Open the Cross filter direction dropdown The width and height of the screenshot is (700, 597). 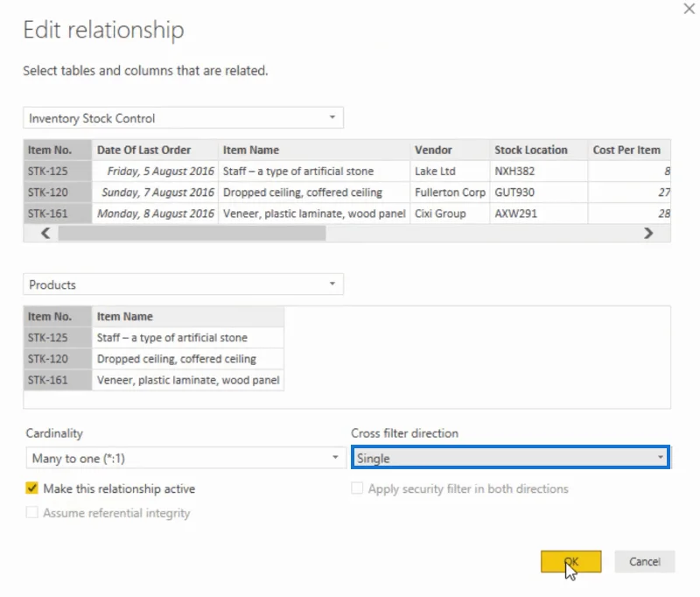pyautogui.click(x=510, y=458)
